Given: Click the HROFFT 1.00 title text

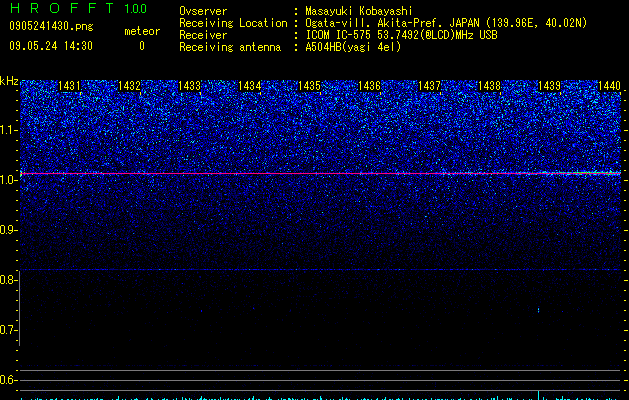Looking at the screenshot, I should 78,8.
